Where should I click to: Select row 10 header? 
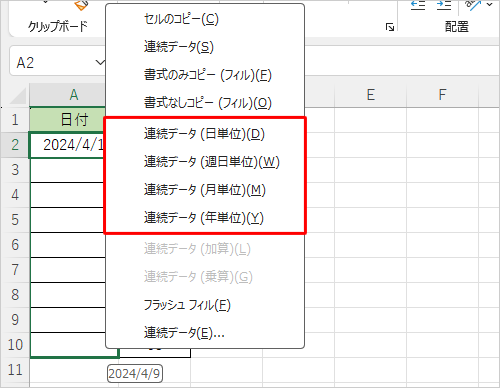coord(15,345)
